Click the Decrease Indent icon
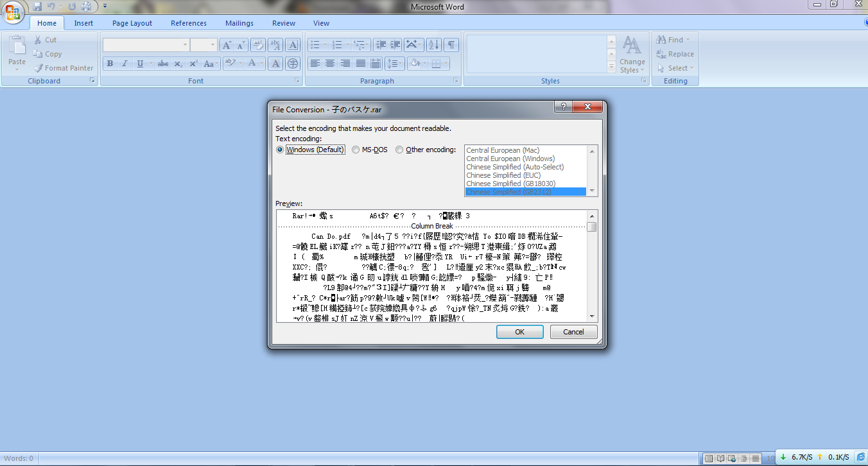868x466 pixels. 381,45
